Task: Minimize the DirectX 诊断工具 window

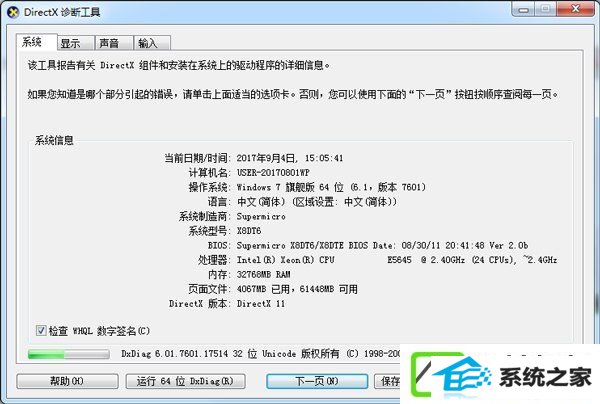Action: (524, 9)
